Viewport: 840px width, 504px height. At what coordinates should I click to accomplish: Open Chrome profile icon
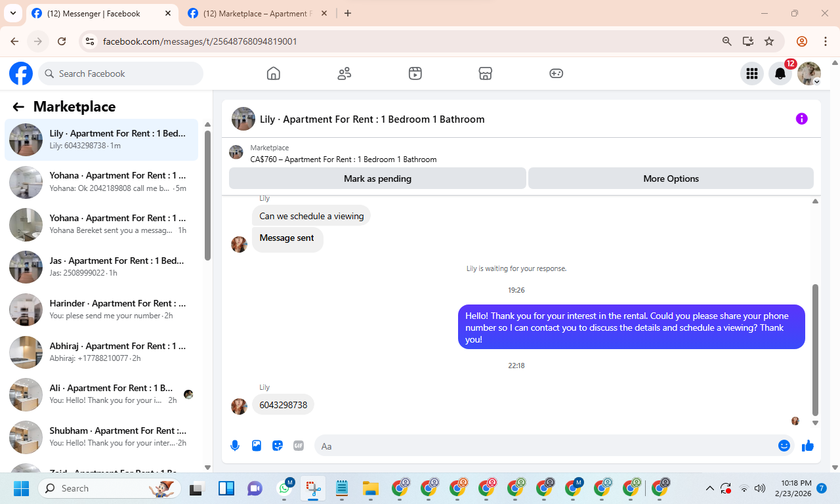click(802, 41)
